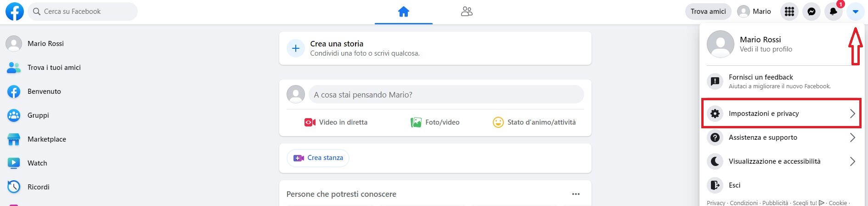Viewport: 868px width, 206px height.
Task: Open Marketplace from the left sidebar
Action: [46, 139]
